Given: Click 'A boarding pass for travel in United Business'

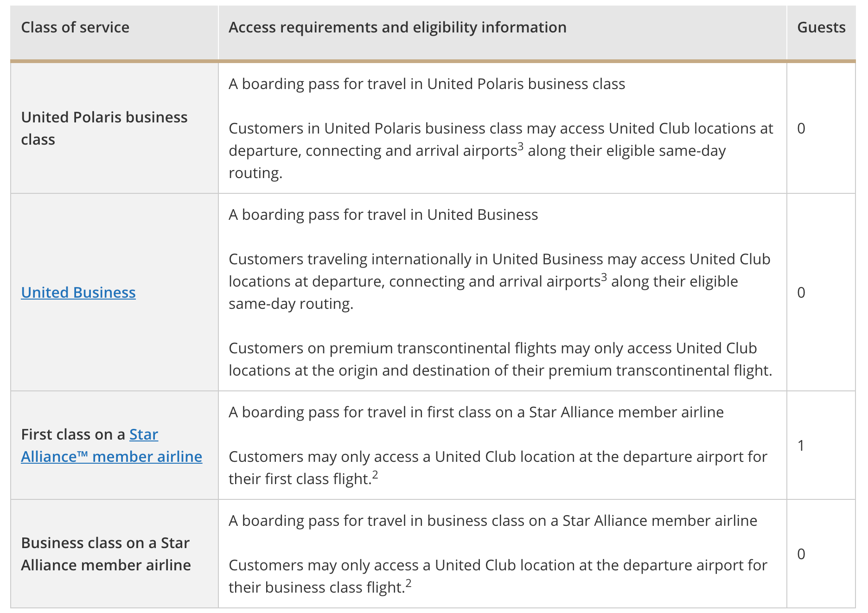Looking at the screenshot, I should click(x=383, y=215).
